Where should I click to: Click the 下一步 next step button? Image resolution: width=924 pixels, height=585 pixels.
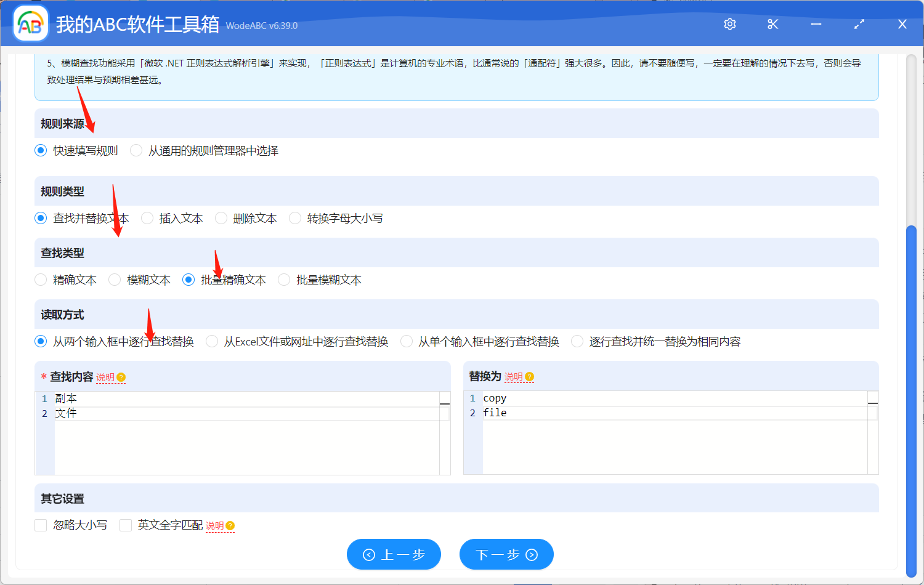point(506,554)
